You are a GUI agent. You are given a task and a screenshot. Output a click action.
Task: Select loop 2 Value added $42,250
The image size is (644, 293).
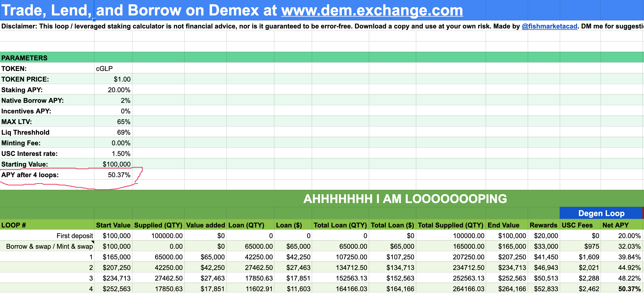click(206, 268)
